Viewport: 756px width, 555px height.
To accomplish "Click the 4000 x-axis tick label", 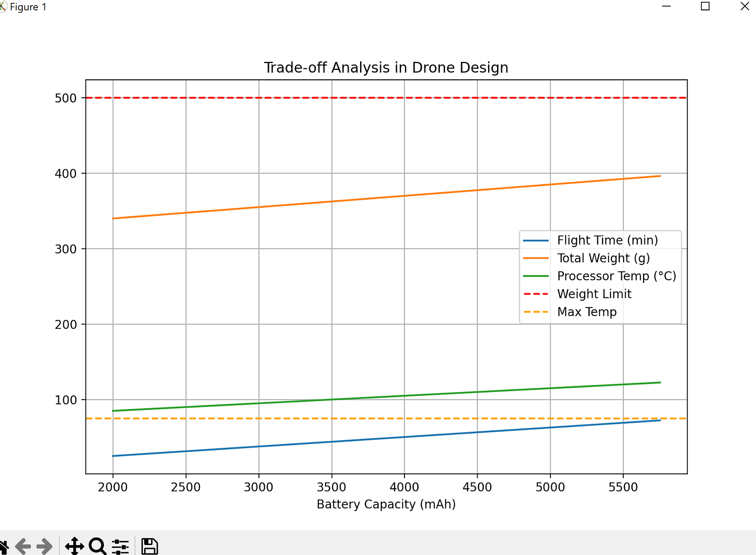I will (404, 487).
